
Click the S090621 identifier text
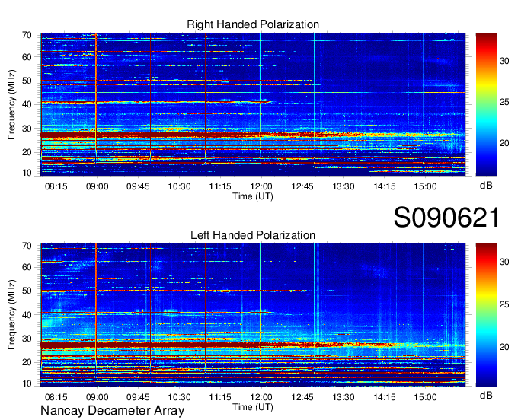(446, 218)
